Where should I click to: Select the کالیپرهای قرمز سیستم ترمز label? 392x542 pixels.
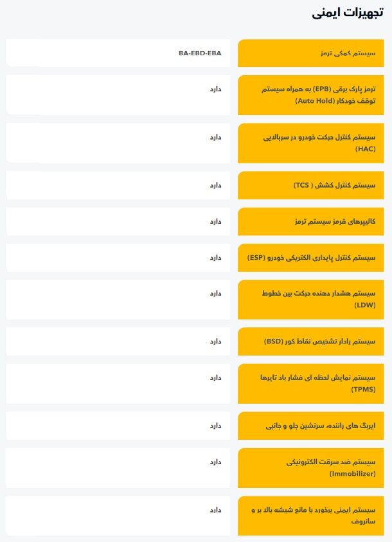point(335,221)
